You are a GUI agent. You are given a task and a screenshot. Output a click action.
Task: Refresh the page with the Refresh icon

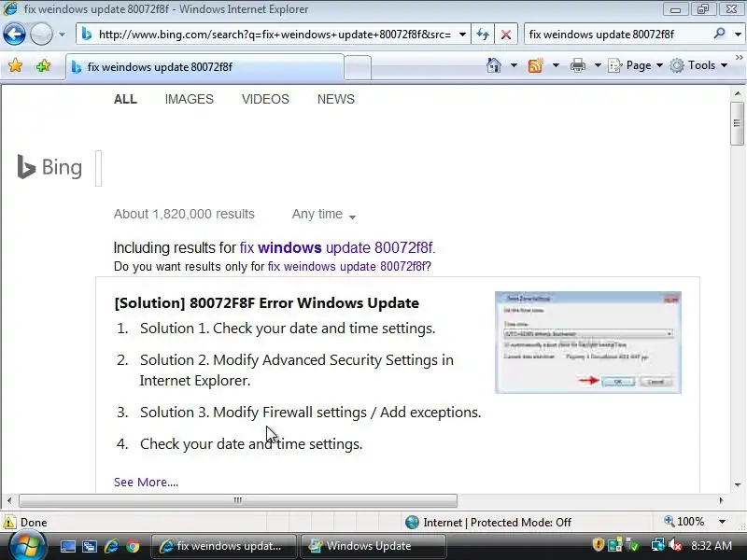[x=483, y=35]
